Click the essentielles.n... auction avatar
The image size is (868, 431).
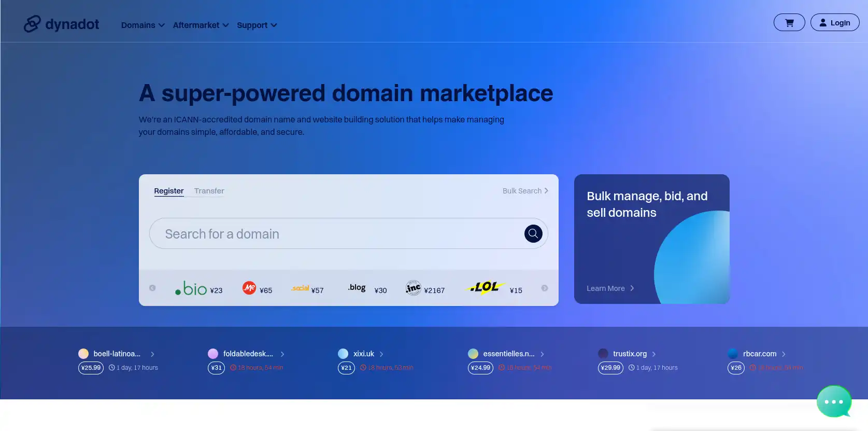[x=473, y=354]
